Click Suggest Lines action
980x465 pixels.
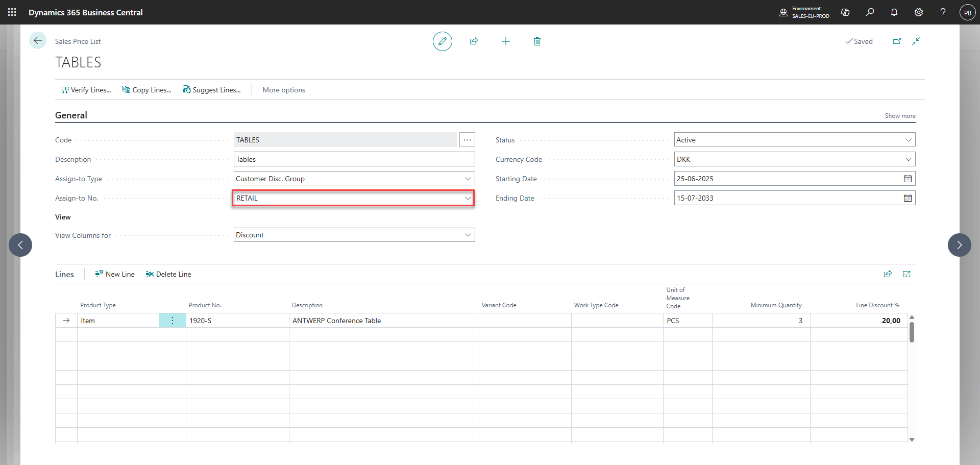212,90
